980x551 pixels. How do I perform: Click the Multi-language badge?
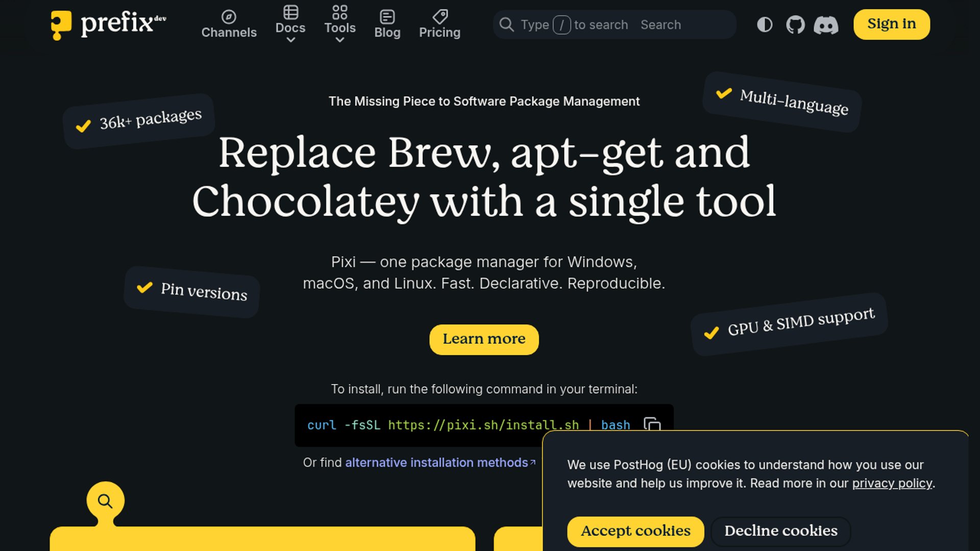(782, 102)
